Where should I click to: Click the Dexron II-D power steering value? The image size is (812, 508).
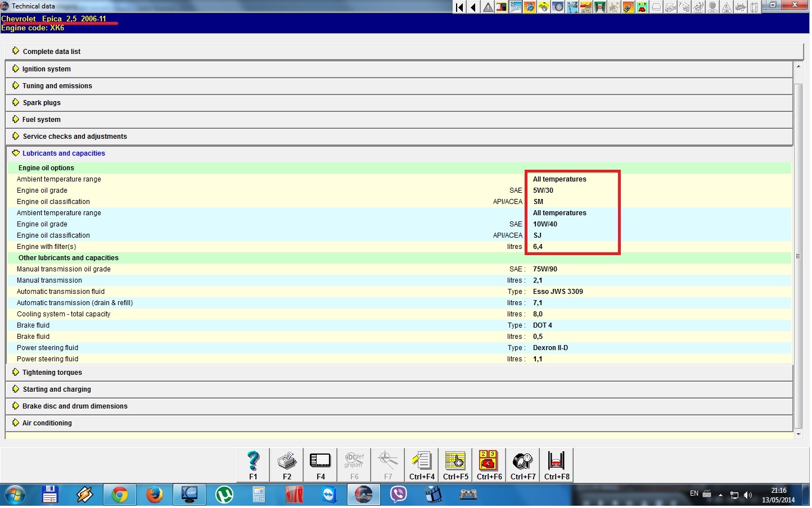pos(551,348)
